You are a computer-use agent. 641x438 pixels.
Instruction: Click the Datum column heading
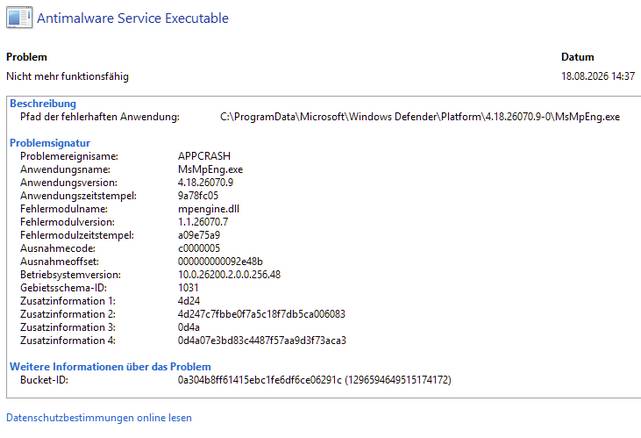[x=577, y=57]
